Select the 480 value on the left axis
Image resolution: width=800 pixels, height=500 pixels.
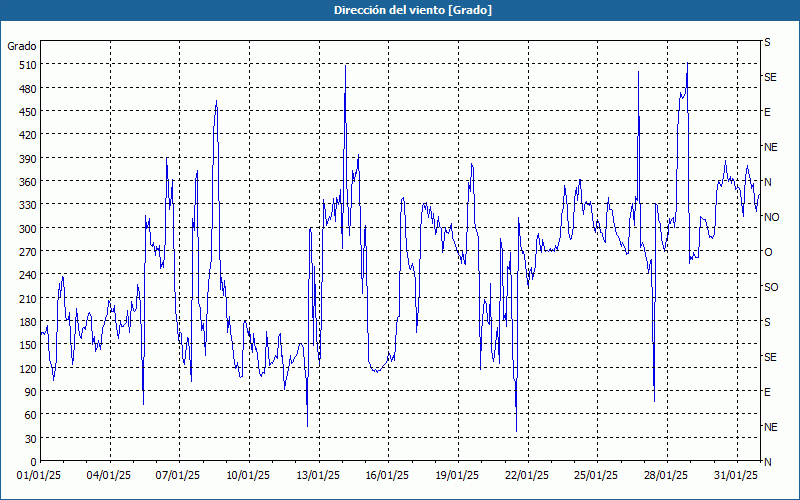[28, 89]
